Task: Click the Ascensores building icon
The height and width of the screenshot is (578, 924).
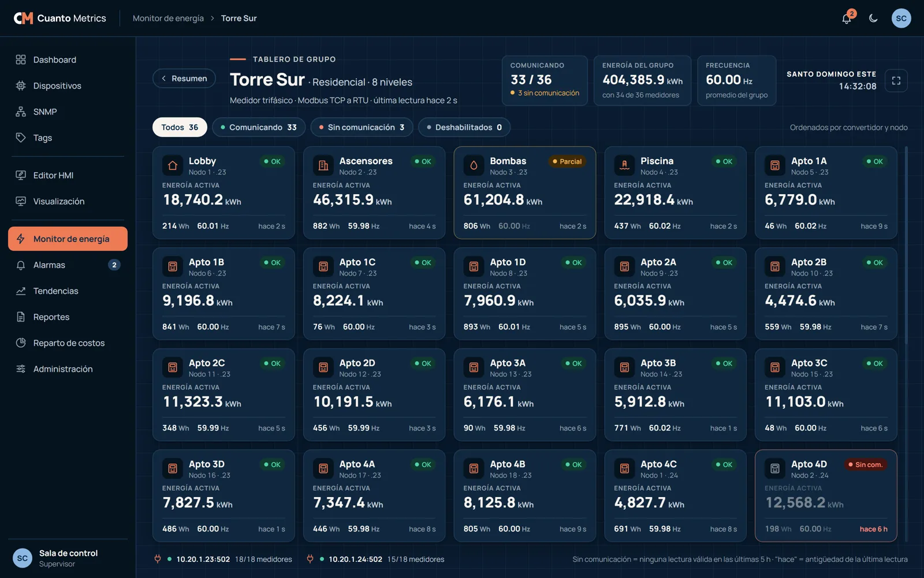Action: click(323, 166)
